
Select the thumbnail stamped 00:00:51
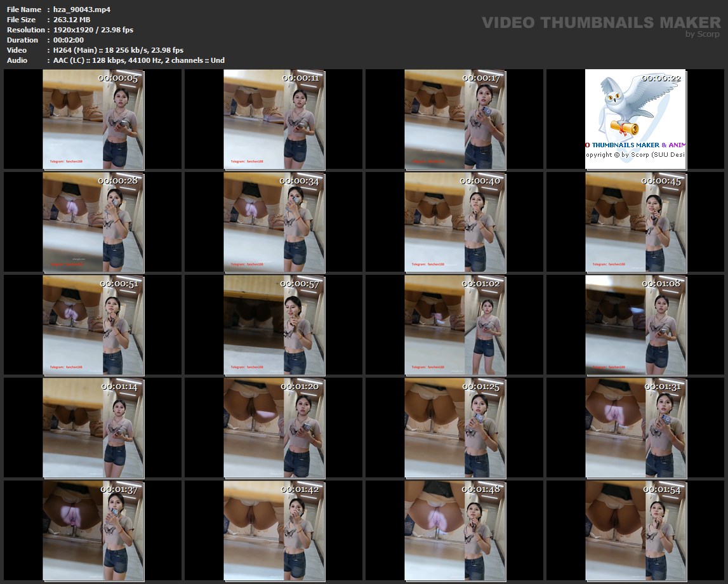pyautogui.click(x=93, y=325)
